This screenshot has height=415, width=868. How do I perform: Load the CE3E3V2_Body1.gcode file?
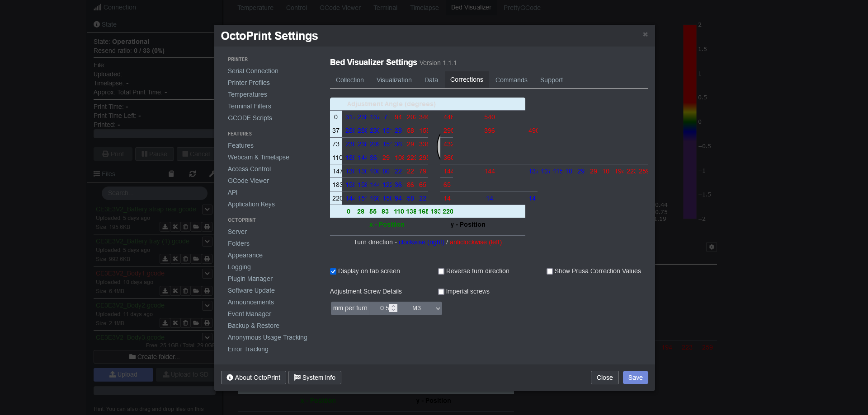(196, 291)
